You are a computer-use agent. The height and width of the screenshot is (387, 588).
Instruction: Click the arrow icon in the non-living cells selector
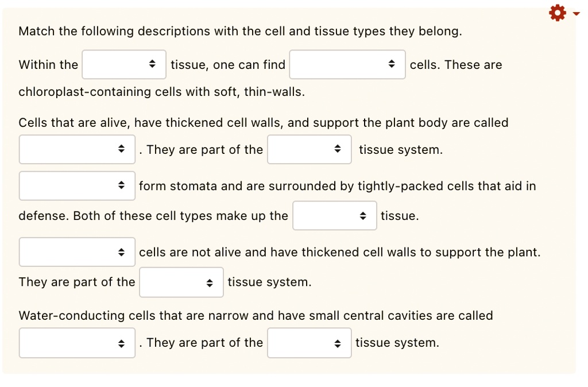[121, 251]
